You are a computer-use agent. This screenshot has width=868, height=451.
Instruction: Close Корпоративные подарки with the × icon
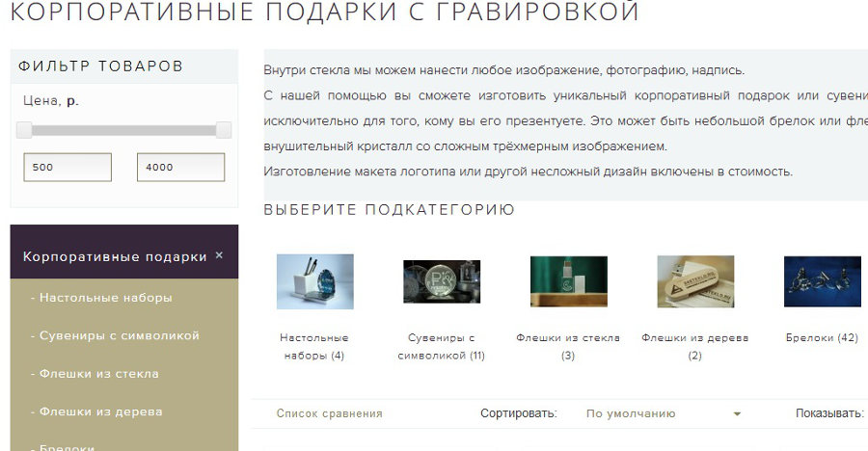click(x=219, y=255)
